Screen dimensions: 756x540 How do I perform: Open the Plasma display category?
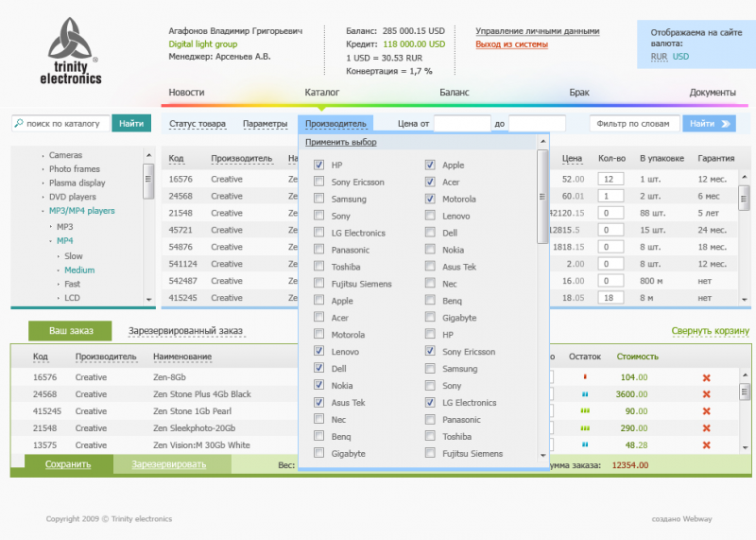tap(77, 183)
